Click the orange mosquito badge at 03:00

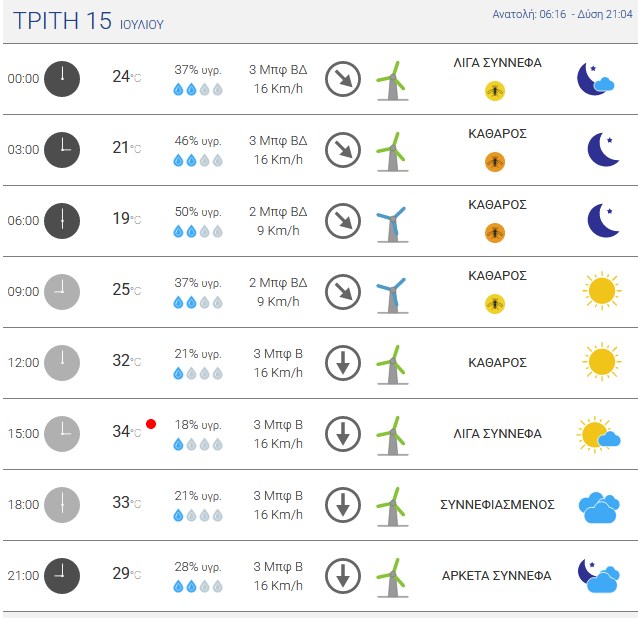coord(495,162)
